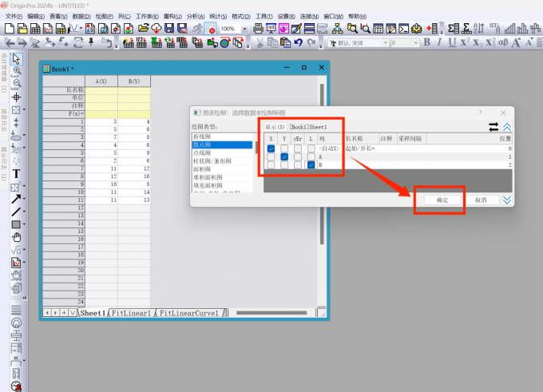Check yEr checkbox for column A row

[x=298, y=156]
